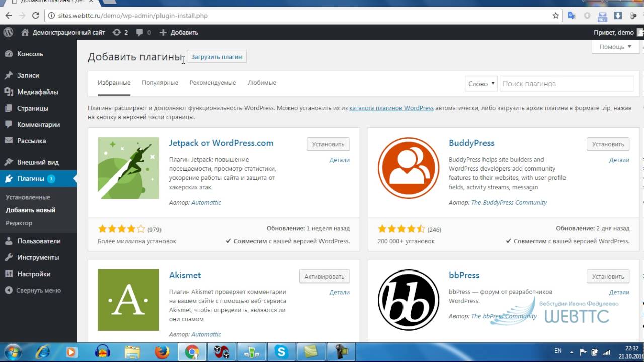Open 'Медиафайлы' in the sidebar
644x362 pixels.
(x=38, y=92)
